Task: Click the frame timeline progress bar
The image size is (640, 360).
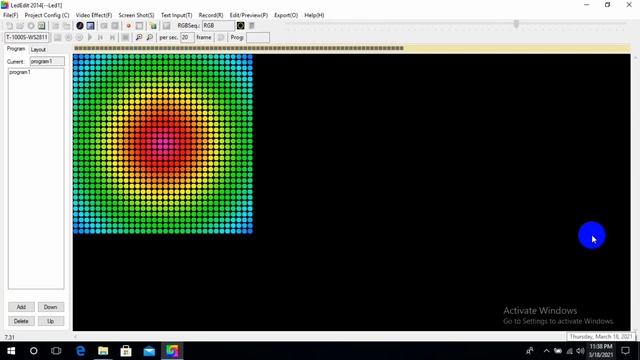Action: click(x=352, y=48)
